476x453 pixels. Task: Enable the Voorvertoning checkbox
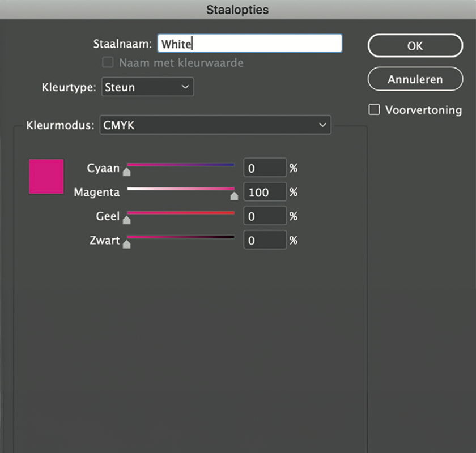click(374, 110)
